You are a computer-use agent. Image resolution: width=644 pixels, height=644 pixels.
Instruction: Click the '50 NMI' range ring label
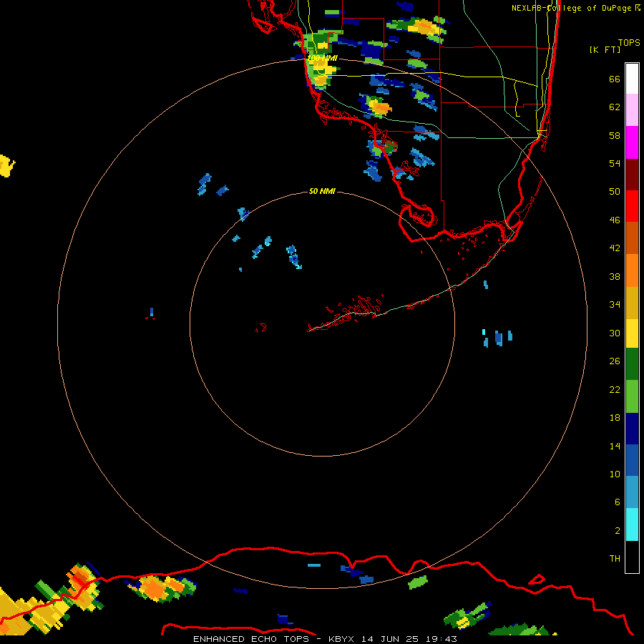[322, 191]
